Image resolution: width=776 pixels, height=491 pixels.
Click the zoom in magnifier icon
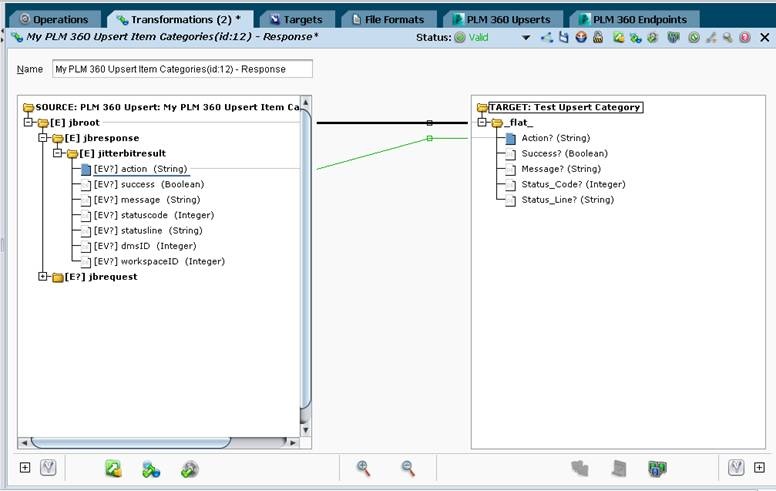(x=364, y=468)
